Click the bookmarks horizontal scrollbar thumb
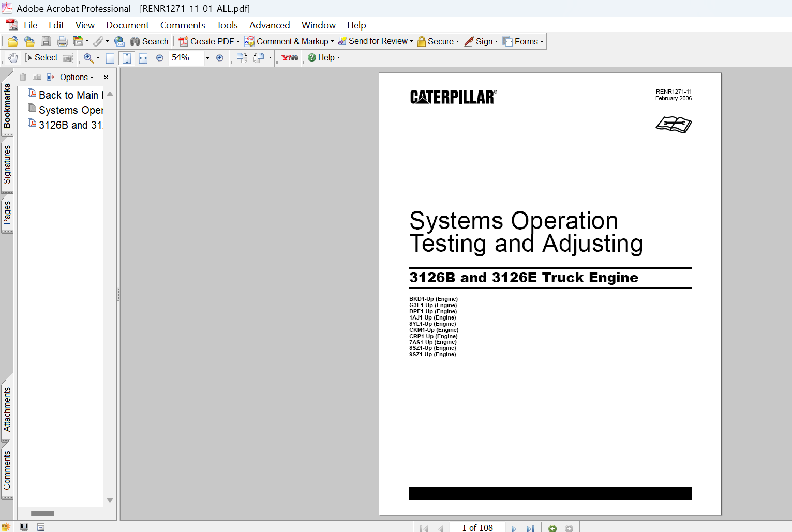 click(42, 513)
